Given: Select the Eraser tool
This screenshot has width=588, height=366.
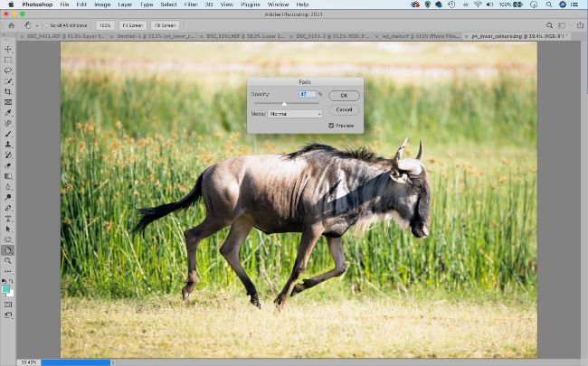Looking at the screenshot, I should [8, 165].
